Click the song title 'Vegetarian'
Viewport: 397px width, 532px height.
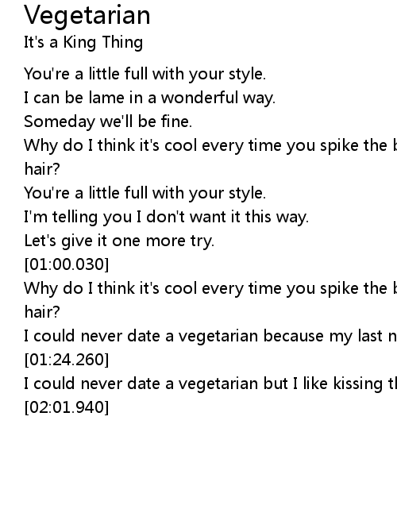(87, 16)
